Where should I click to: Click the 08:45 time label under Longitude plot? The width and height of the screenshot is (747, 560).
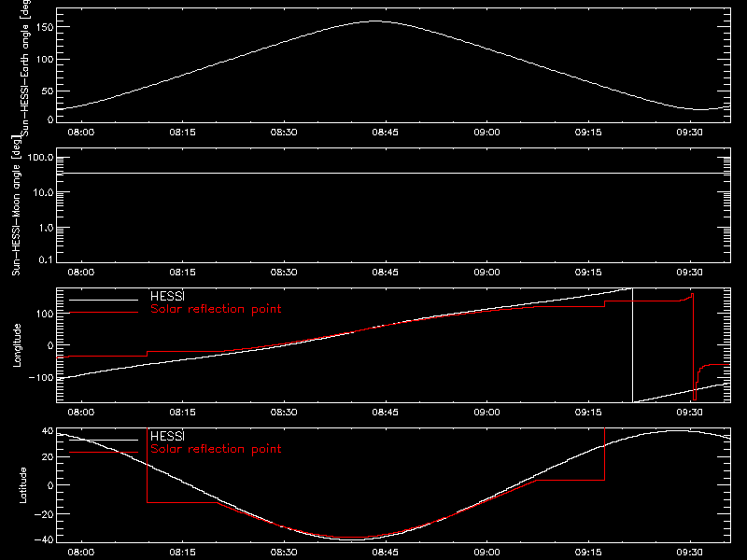386,413
